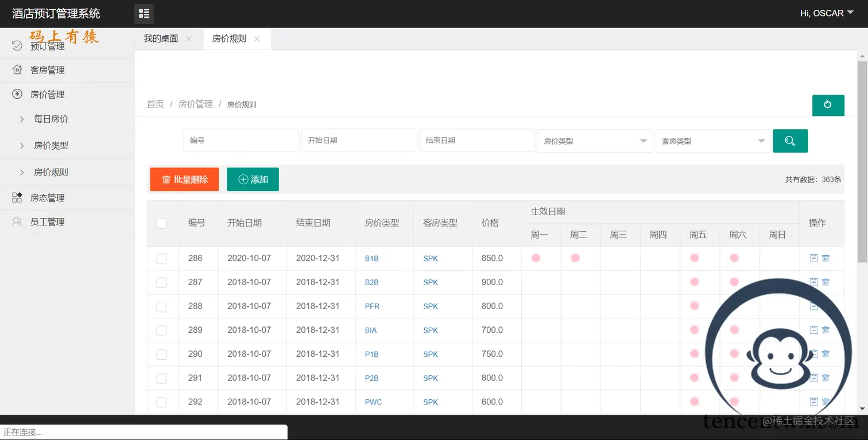Open the PWC rate type link
The width and height of the screenshot is (868, 440).
[x=373, y=402]
